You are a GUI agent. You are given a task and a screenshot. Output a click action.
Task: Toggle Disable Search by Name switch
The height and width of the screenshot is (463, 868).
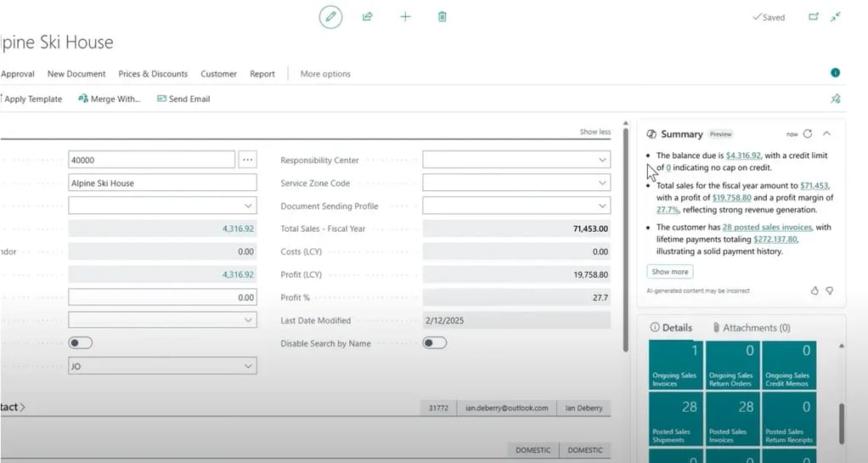click(435, 343)
